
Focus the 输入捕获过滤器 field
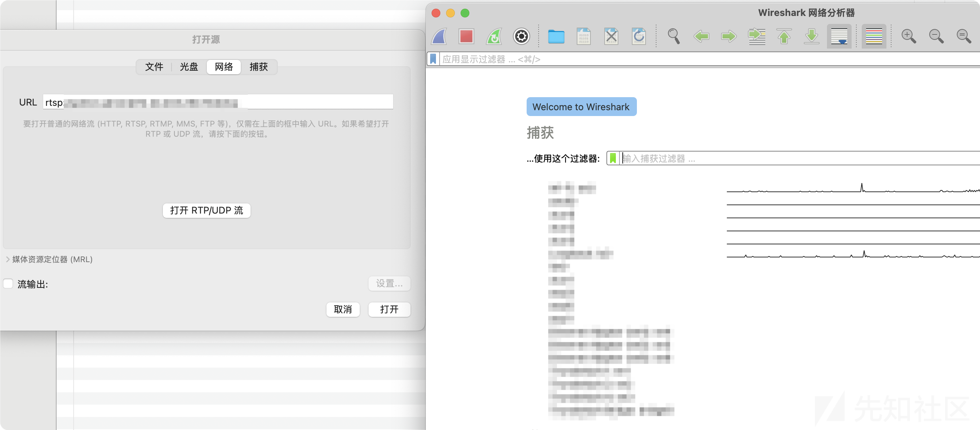click(x=800, y=158)
